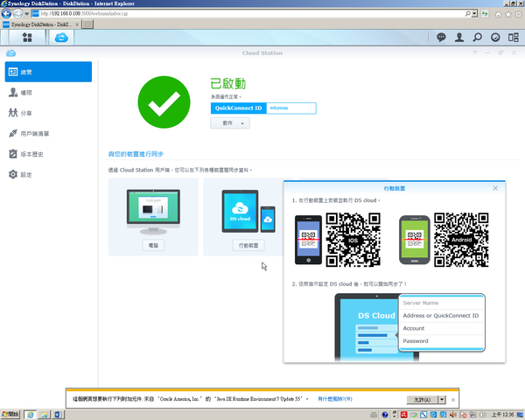The width and height of the screenshot is (525, 420).
Task: Click 允許(A) on the notification bar
Action: [x=422, y=399]
